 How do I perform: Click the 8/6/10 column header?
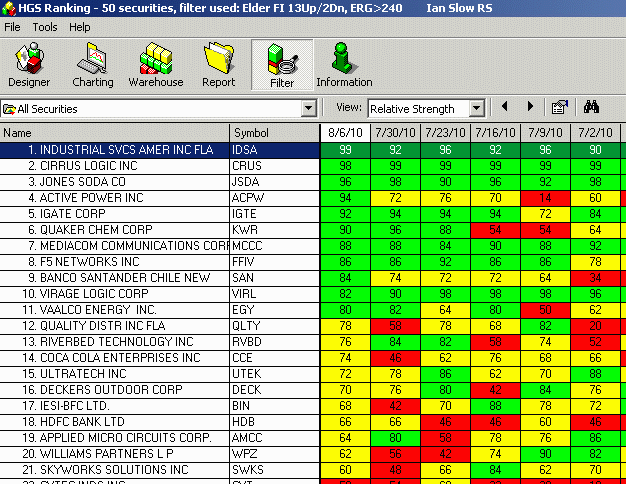(345, 133)
